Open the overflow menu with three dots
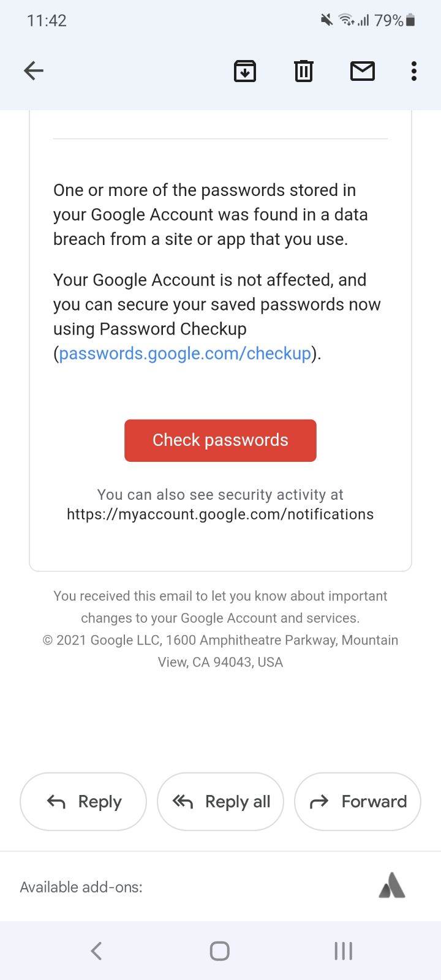Viewport: 441px width, 980px height. (x=414, y=70)
